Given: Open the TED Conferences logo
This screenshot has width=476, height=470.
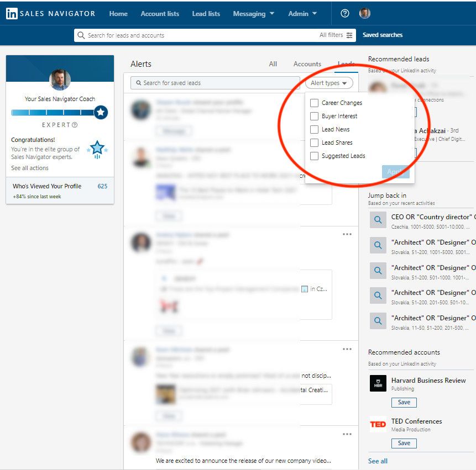Looking at the screenshot, I should pyautogui.click(x=378, y=424).
